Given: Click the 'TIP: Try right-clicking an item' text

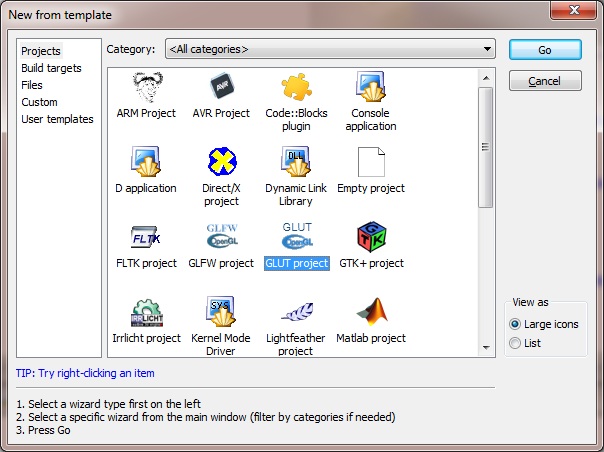Looking at the screenshot, I should coord(85,373).
